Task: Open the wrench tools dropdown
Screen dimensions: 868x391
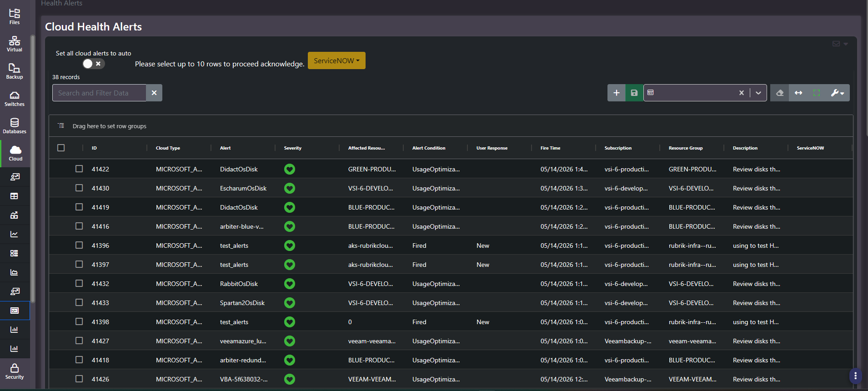Action: pyautogui.click(x=838, y=93)
